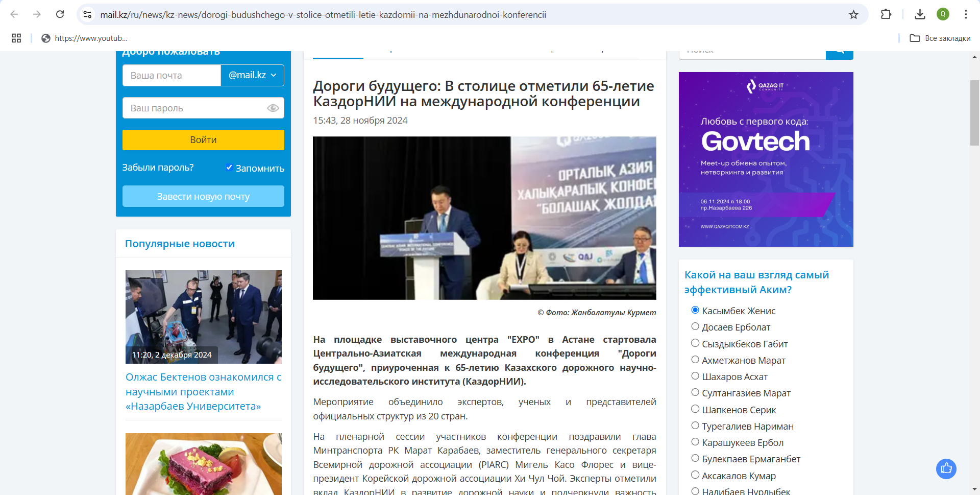Screen dimensions: 980x495
Task: Toggle password visibility eye icon
Action: [x=273, y=108]
